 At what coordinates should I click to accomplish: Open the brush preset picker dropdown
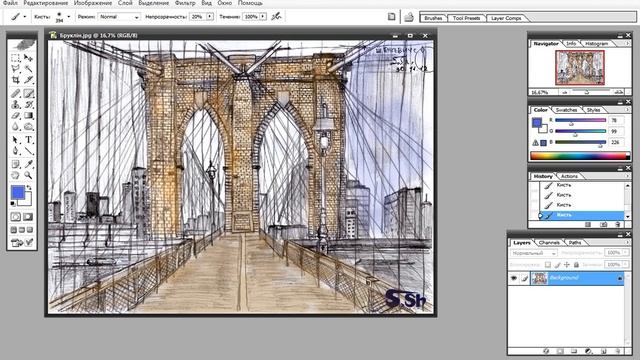point(69,17)
